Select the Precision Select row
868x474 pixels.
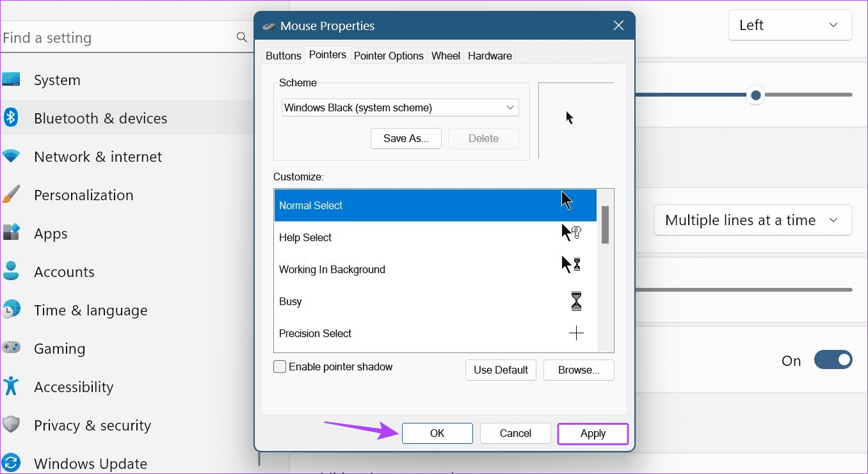tap(435, 333)
